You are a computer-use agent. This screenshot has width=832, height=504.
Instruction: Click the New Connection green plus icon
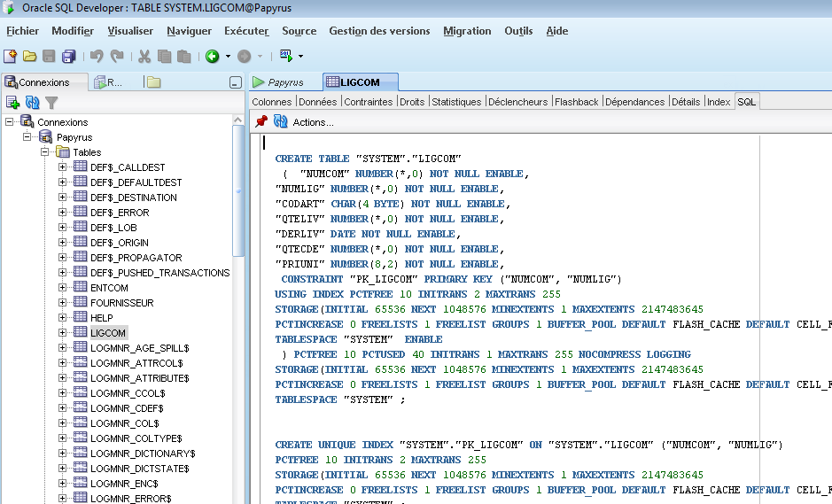[12, 103]
